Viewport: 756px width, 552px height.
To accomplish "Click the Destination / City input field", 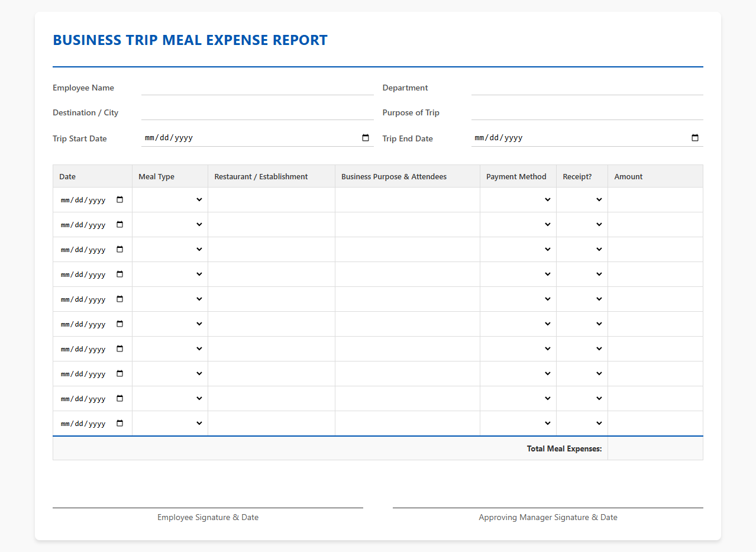I will point(257,112).
